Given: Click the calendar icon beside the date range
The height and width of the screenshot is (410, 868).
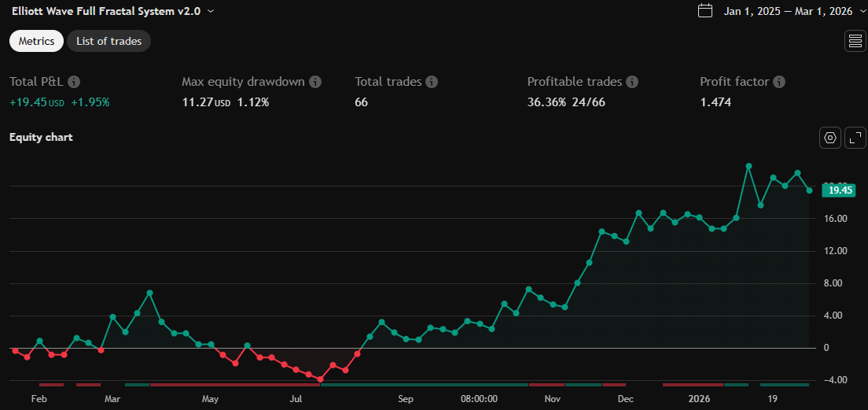Looking at the screenshot, I should 705,11.
